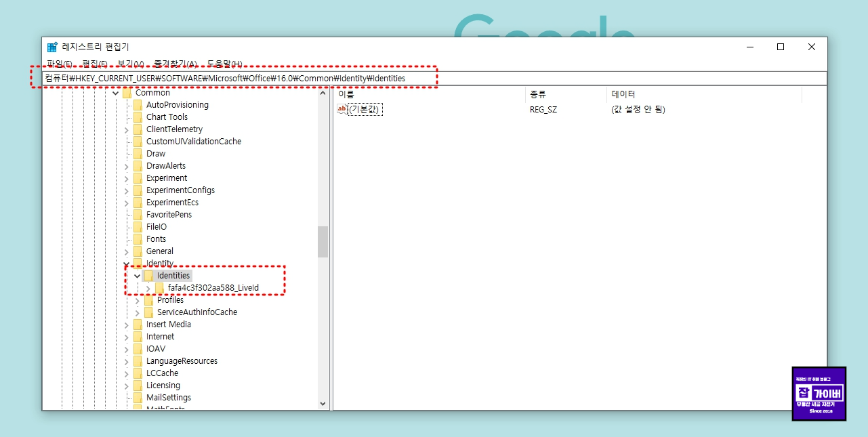Expand the IOAV key
Screen dimensions: 868x437
tap(126, 349)
